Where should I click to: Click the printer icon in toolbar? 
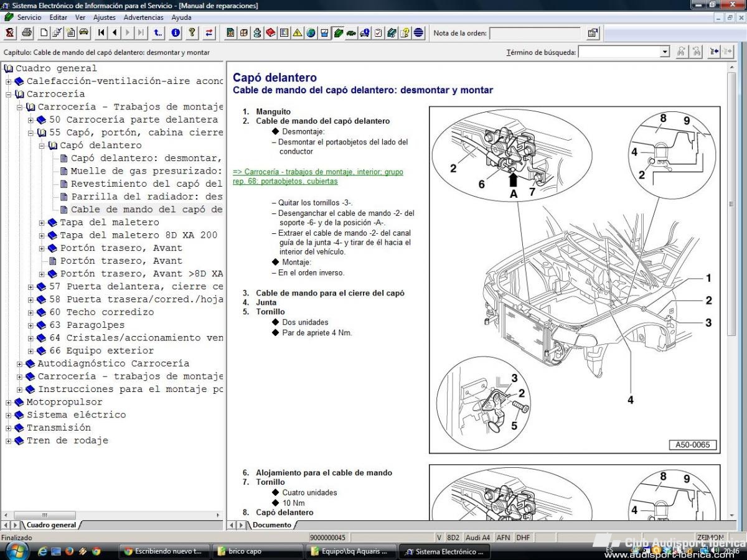click(x=27, y=33)
